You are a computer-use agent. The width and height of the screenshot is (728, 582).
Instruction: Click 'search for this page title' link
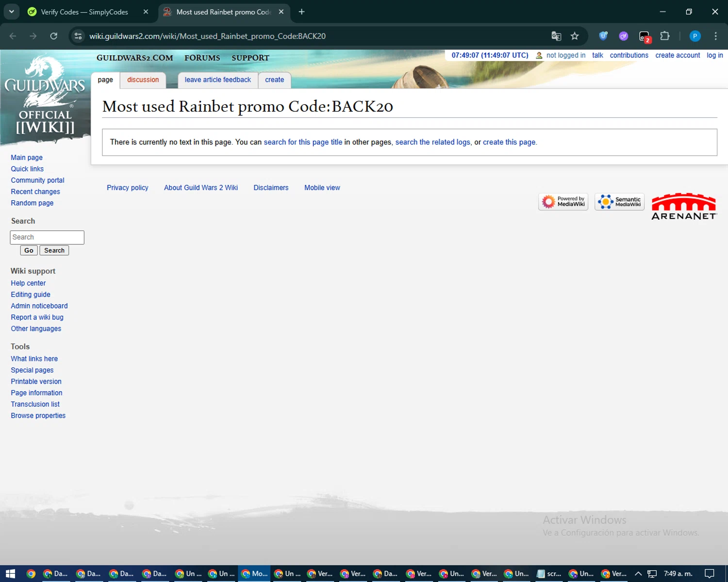coord(303,142)
